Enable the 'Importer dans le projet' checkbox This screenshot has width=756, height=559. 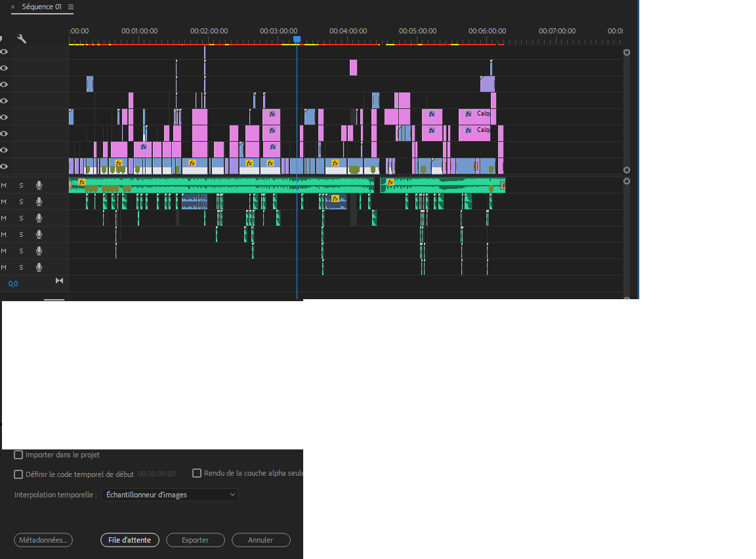(x=18, y=455)
